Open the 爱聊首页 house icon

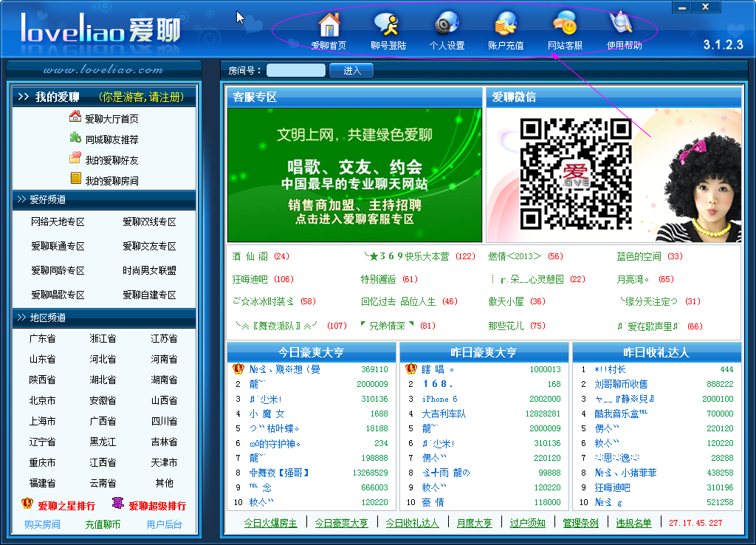point(329,24)
